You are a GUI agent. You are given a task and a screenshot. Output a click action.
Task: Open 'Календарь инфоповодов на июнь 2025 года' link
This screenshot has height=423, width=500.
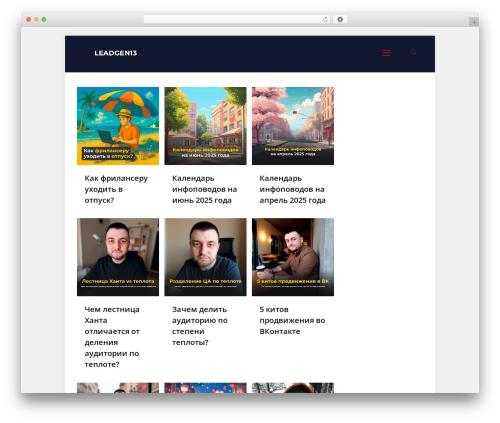point(204,189)
